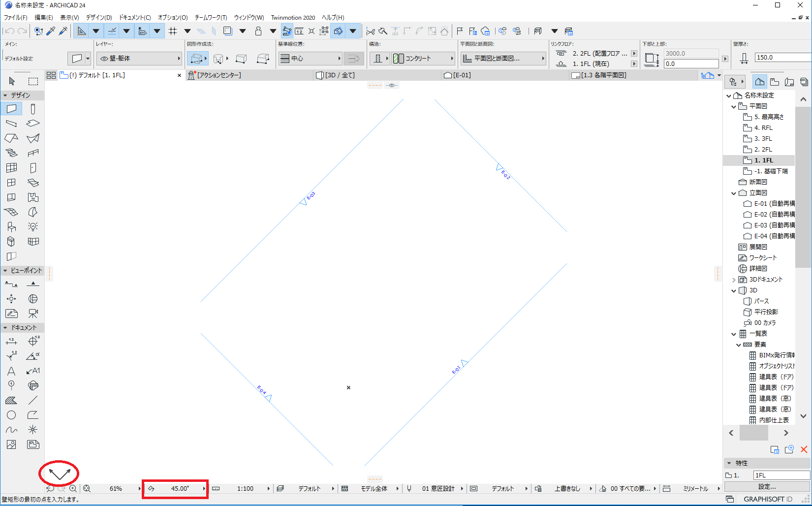Select the Line drawing tool
Image resolution: width=812 pixels, height=506 pixels.
pos(33,400)
